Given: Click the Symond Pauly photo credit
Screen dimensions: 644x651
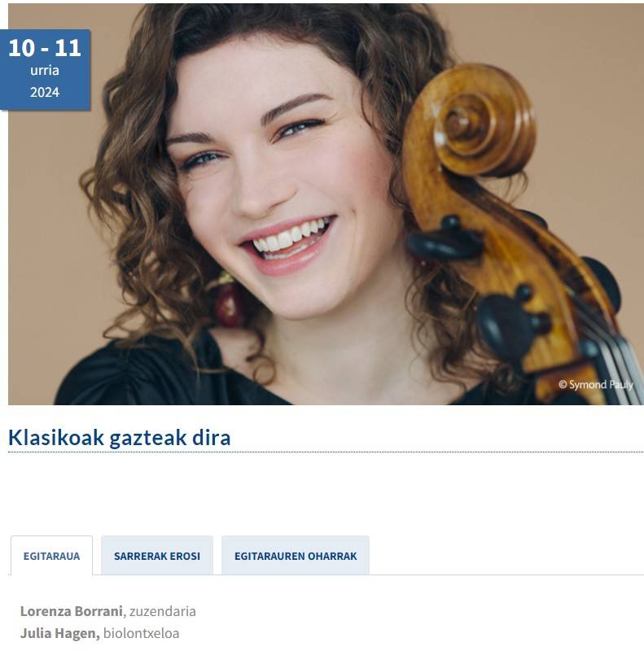Looking at the screenshot, I should click(x=595, y=385).
